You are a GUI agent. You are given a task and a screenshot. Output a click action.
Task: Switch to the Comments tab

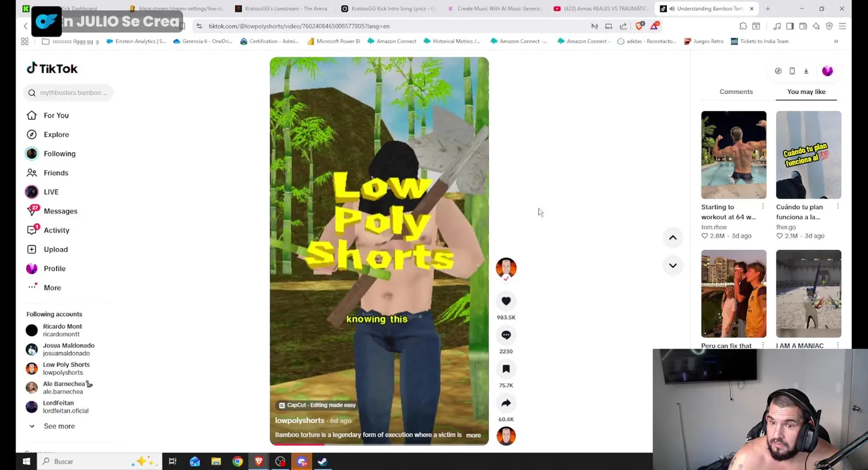coord(736,92)
